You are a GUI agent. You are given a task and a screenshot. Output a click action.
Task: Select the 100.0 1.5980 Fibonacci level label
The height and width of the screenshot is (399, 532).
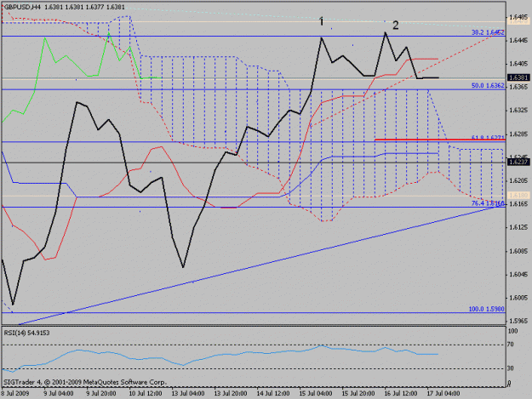coord(487,309)
